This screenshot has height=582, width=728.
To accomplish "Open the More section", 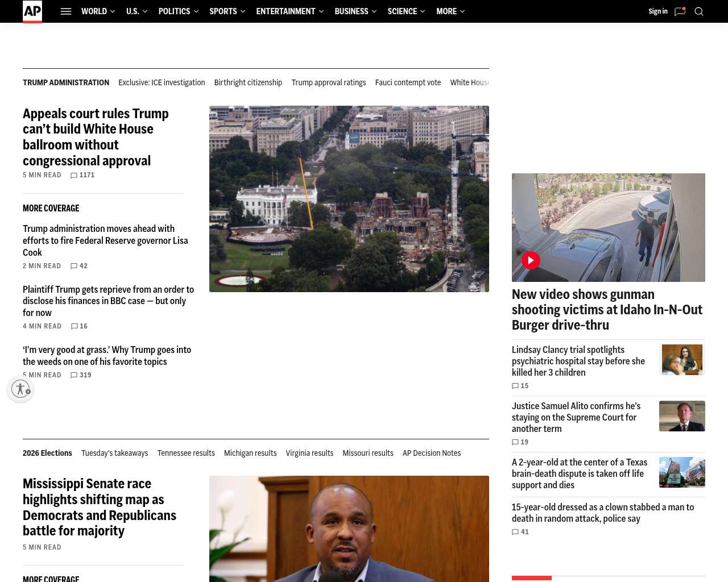I will pyautogui.click(x=446, y=11).
